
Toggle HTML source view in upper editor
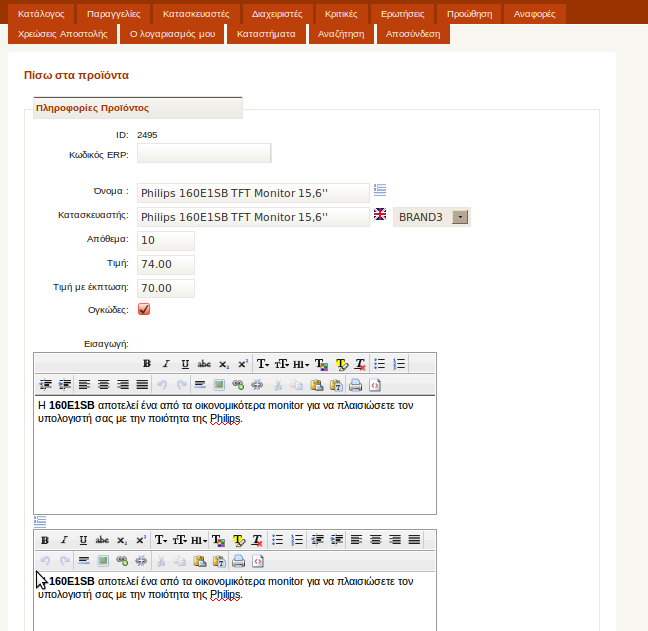coord(375,385)
